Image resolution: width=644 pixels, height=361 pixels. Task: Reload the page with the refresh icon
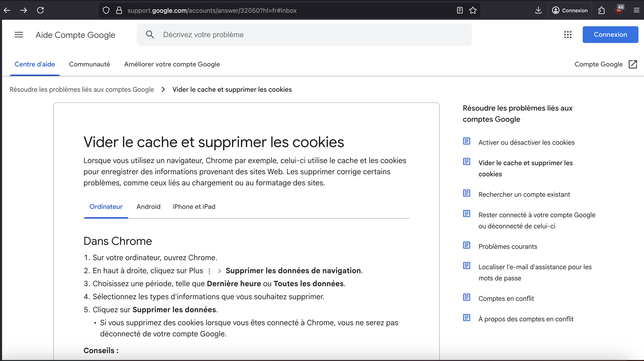(x=40, y=10)
